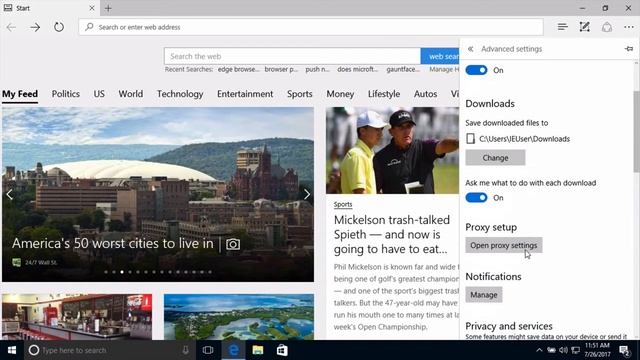Viewport: 640px width, 360px height.
Task: Select recent search 'edge browse...'
Action: (x=238, y=69)
